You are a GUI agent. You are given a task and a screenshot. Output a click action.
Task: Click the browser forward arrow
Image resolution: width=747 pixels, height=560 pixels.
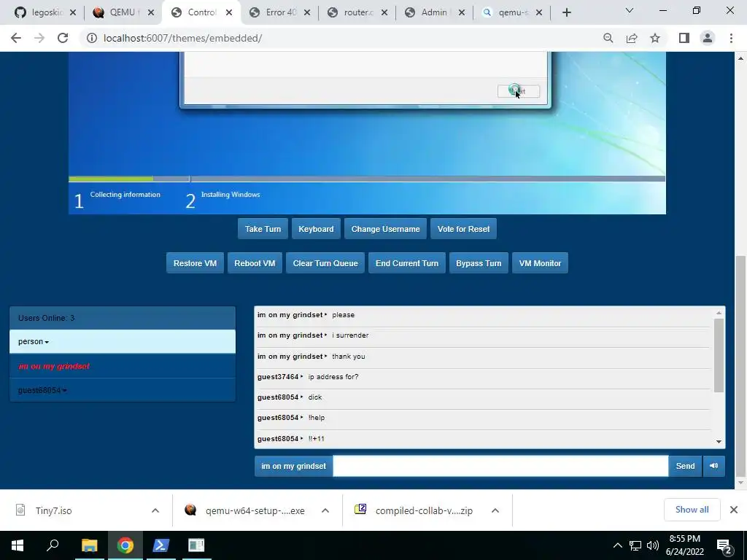(39, 38)
